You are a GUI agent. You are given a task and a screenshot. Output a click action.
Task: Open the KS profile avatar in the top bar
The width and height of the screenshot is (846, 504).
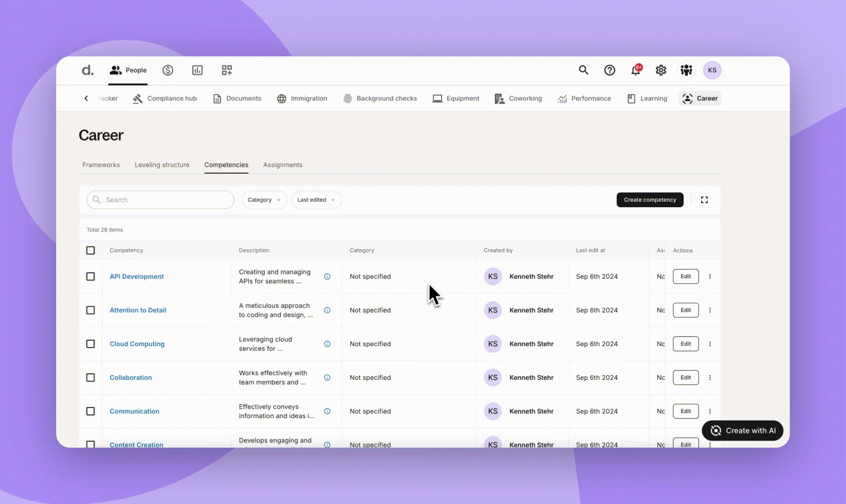click(712, 70)
